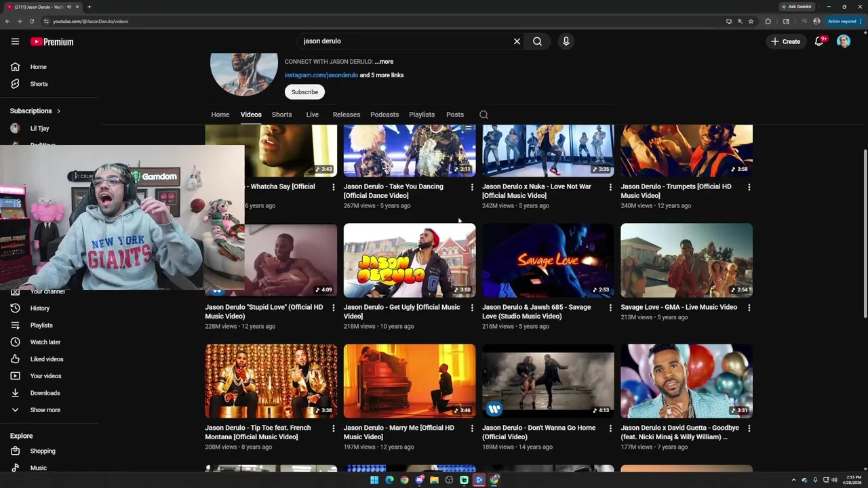Play Get Ugly video thumbnail
This screenshot has width=868, height=488.
(x=410, y=260)
